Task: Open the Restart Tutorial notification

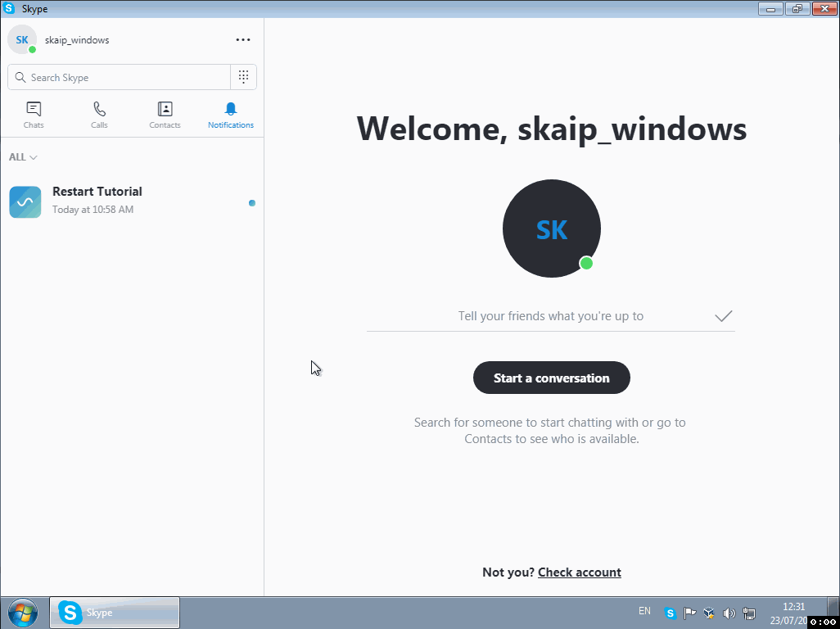Action: pyautogui.click(x=132, y=202)
